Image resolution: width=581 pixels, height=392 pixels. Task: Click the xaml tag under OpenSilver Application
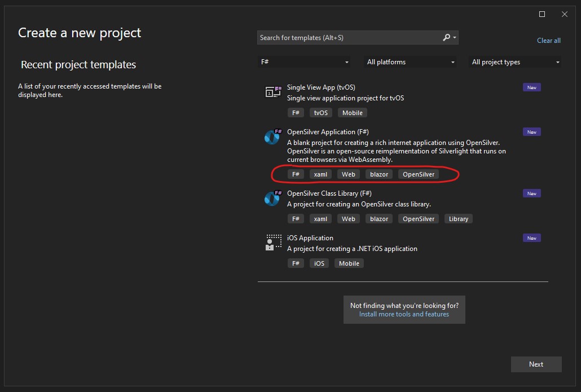(320, 174)
